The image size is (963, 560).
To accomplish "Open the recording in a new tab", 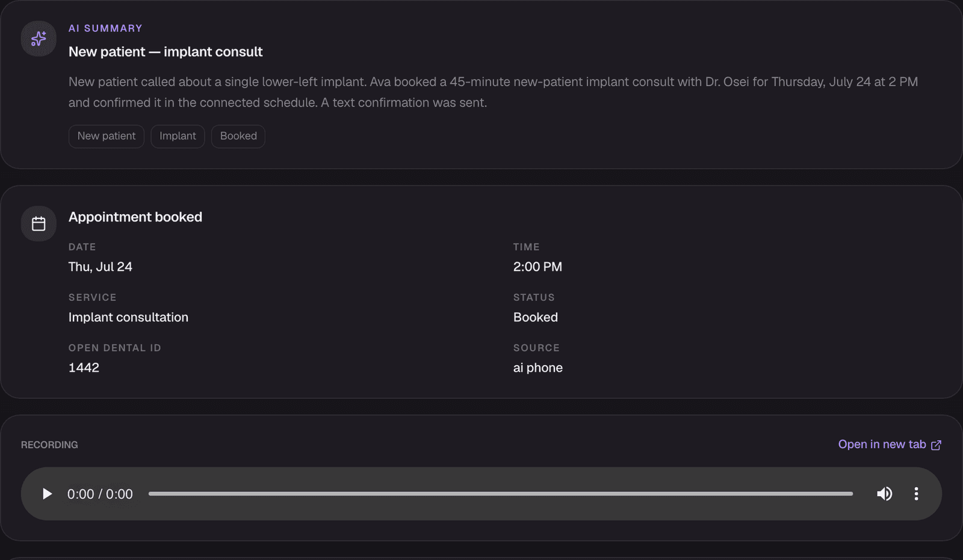I will pyautogui.click(x=890, y=445).
